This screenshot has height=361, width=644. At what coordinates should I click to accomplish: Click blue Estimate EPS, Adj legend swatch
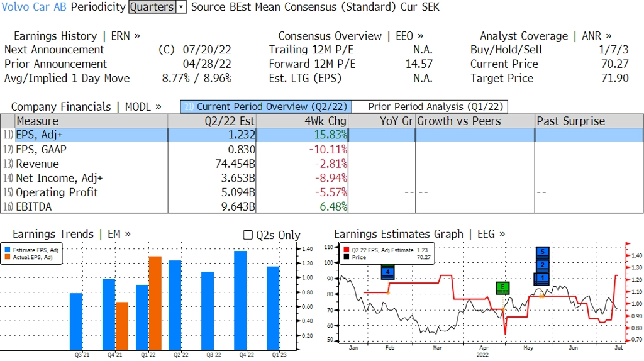tap(7, 250)
